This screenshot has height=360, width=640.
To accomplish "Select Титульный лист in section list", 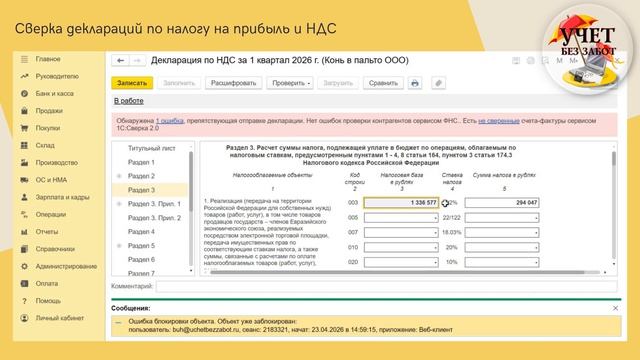I will [x=151, y=149].
